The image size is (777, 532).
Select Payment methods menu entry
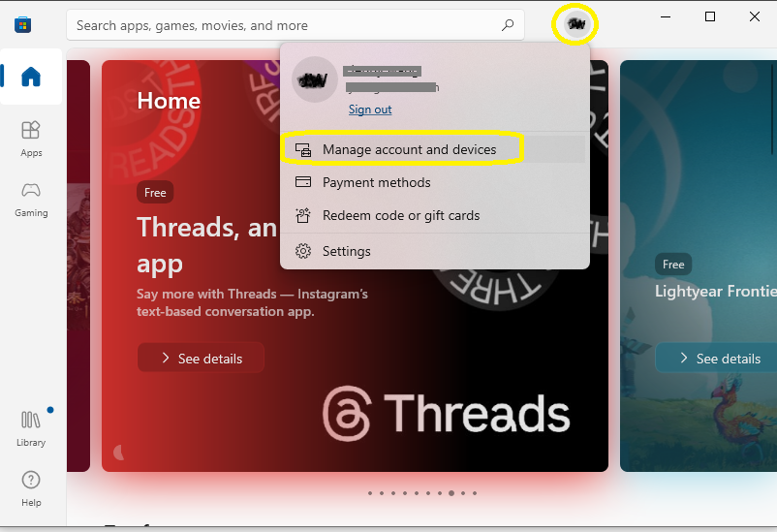[435, 182]
